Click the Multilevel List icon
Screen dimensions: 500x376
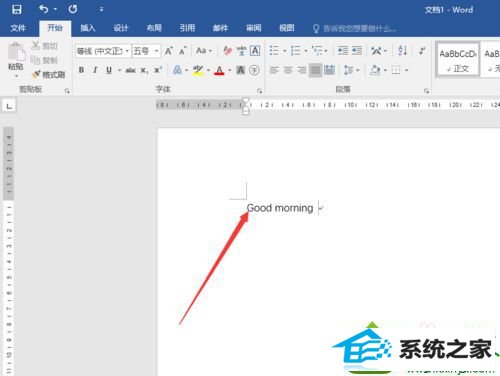pos(317,51)
